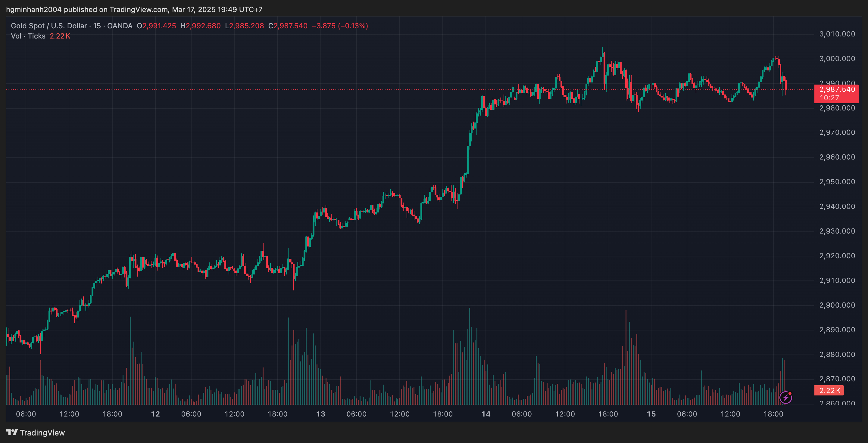Click the red 2,987.540 current price label
The height and width of the screenshot is (443, 868).
pos(837,93)
